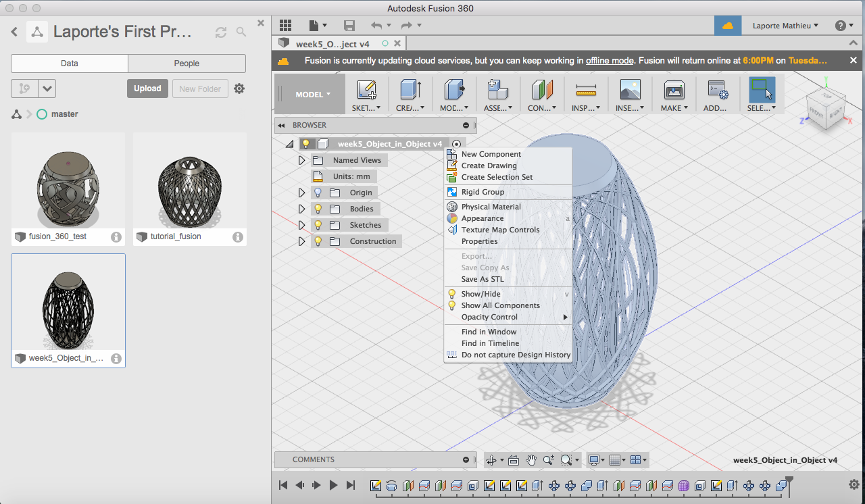Open the orange cloud job status icon
The height and width of the screenshot is (504, 865).
(728, 26)
